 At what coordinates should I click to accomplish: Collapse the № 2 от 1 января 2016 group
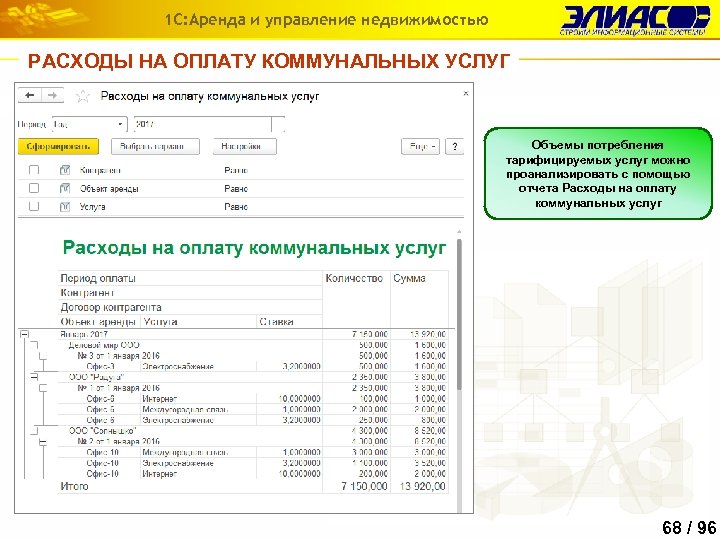[43, 442]
